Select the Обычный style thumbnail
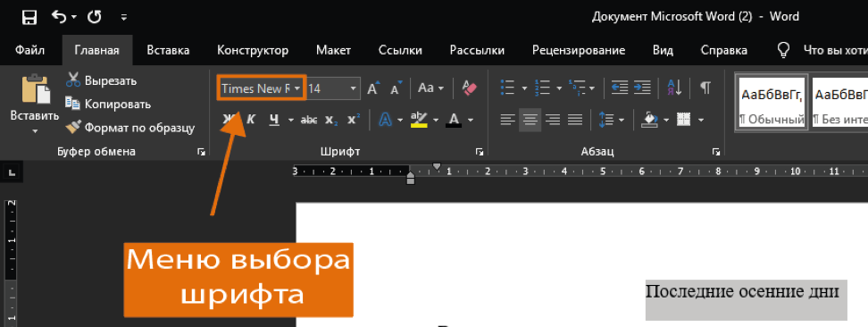 point(772,103)
